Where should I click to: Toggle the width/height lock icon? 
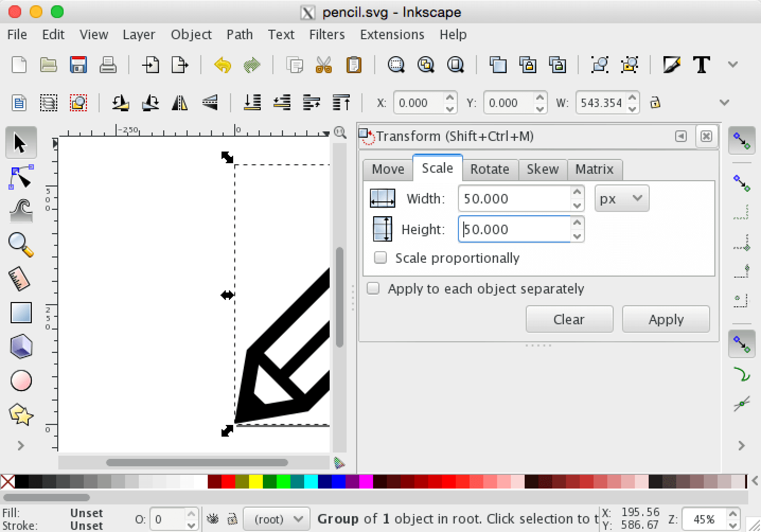coord(656,103)
